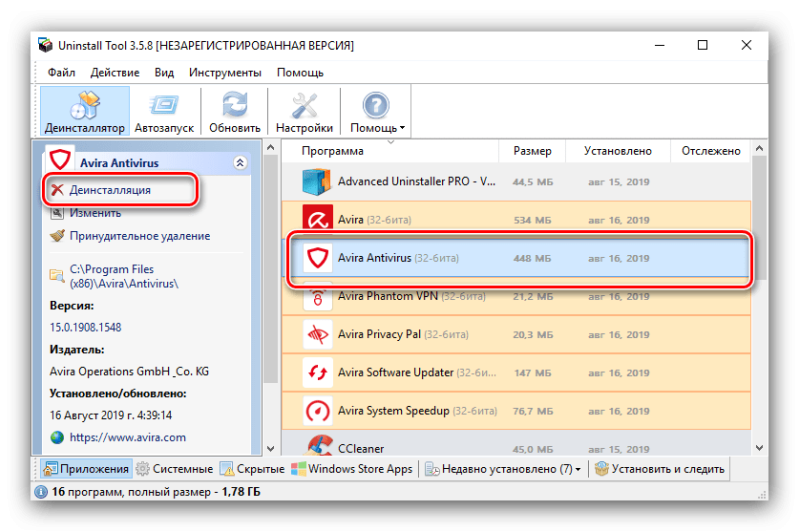The height and width of the screenshot is (532, 800).
Task: Sort by the Установлено column header
Action: (617, 151)
